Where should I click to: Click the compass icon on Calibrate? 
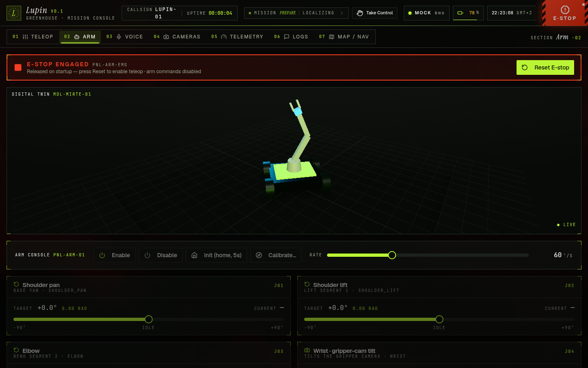click(259, 255)
